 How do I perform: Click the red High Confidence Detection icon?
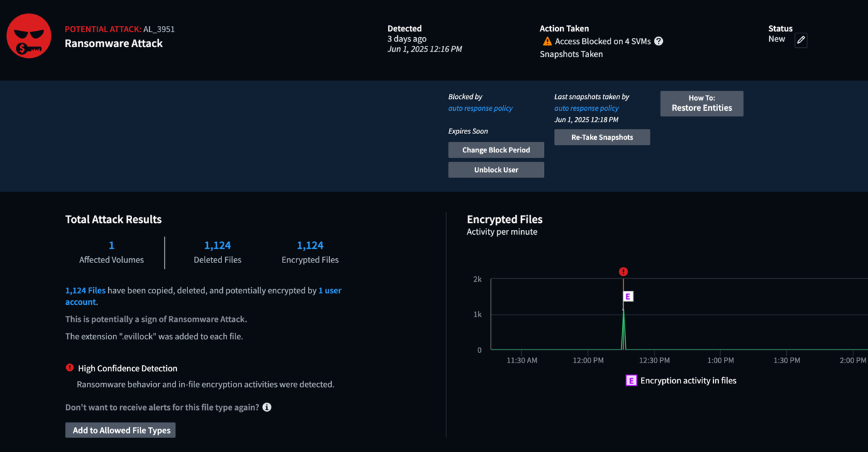70,368
